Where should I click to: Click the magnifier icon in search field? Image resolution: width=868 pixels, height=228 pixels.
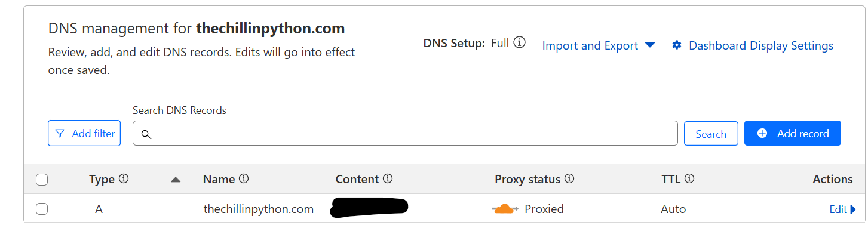[146, 134]
